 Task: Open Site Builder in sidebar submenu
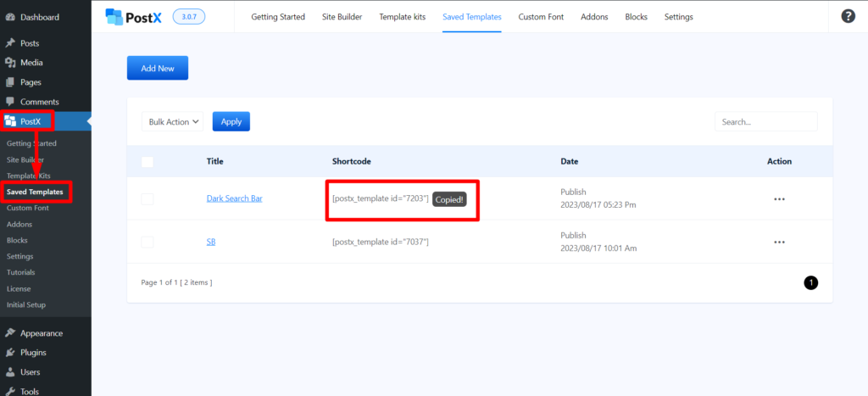[x=25, y=159]
